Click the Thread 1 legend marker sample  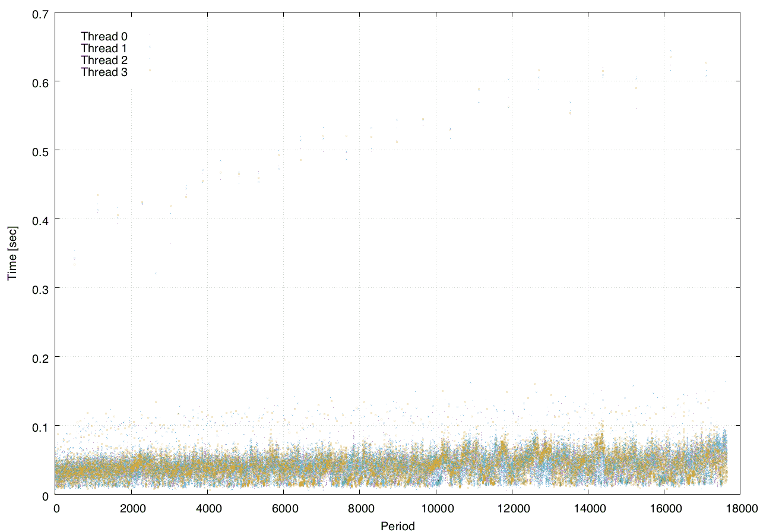pyautogui.click(x=150, y=46)
